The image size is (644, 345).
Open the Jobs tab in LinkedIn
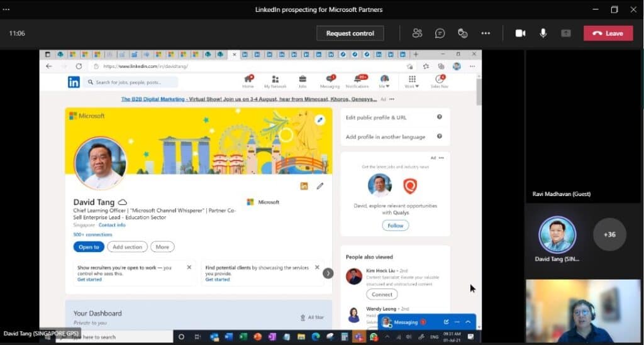click(303, 82)
